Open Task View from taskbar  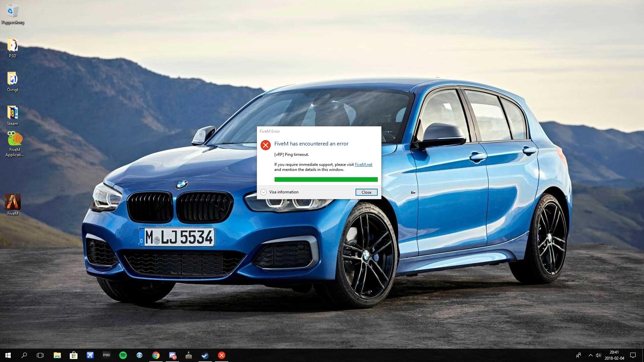pyautogui.click(x=40, y=355)
